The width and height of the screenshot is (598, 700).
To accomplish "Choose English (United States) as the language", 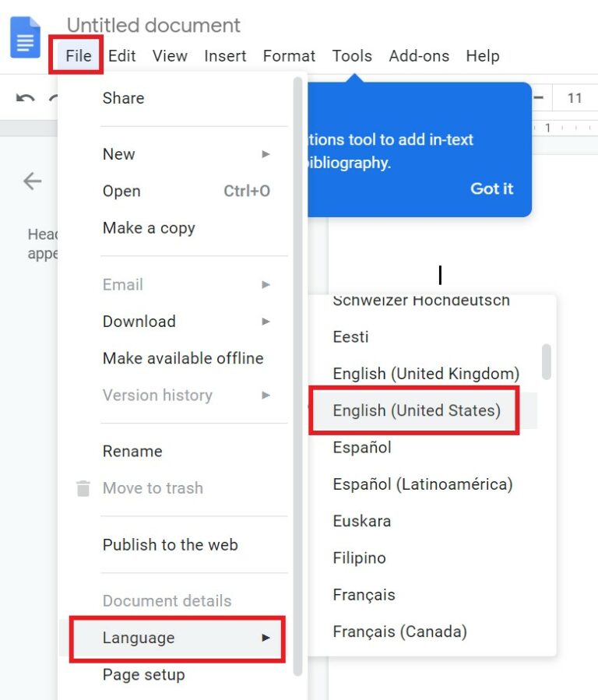I will [x=418, y=410].
